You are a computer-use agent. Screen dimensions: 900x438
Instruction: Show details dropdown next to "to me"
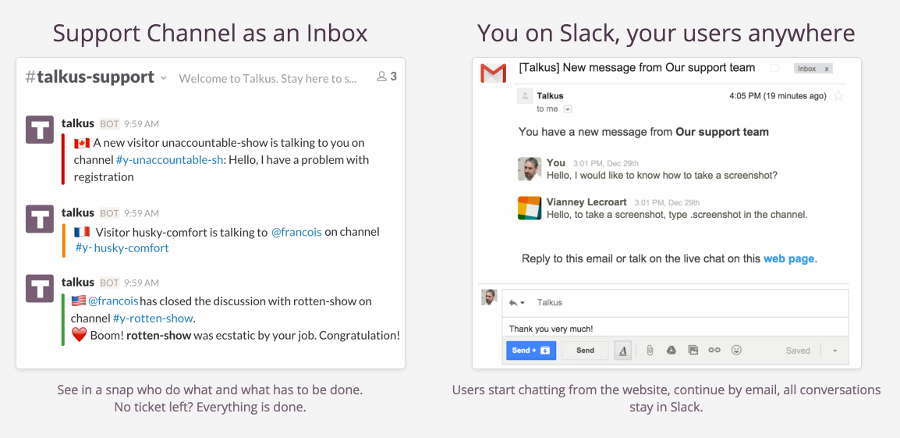[568, 109]
